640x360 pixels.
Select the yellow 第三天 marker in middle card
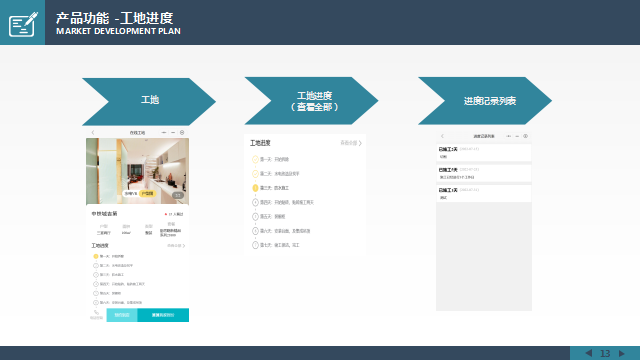255,188
